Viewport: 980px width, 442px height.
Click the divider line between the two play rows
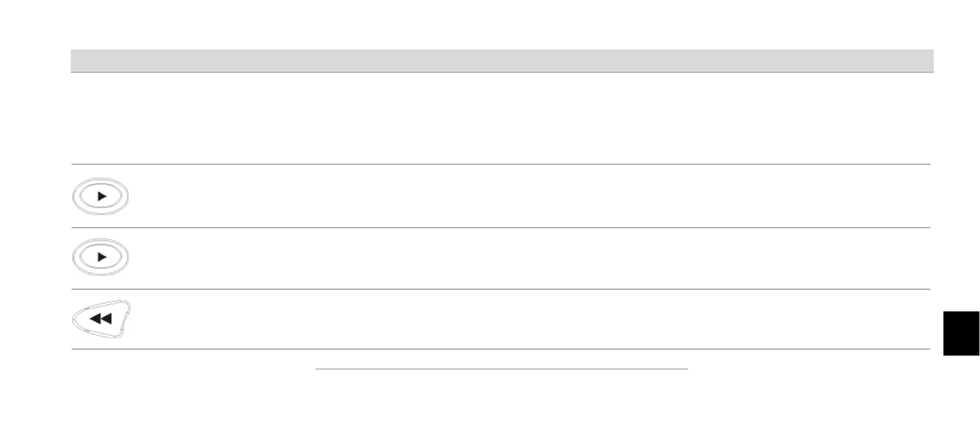tap(500, 227)
